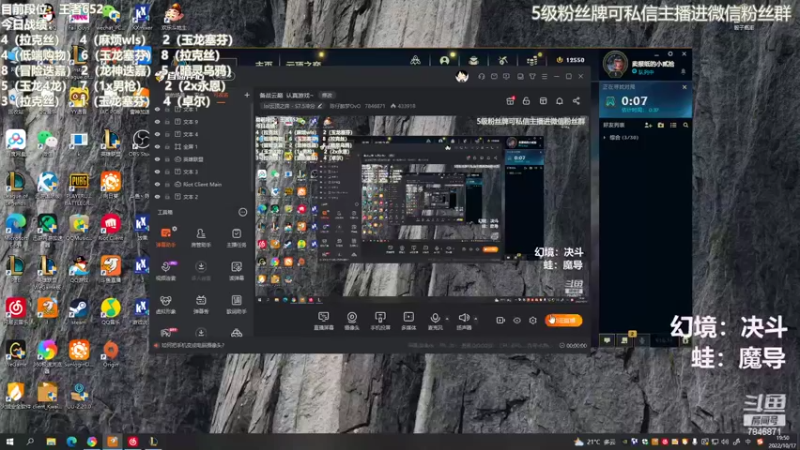Toggle visibility of 文本 9 source
The width and height of the screenshot is (800, 450).
click(158, 122)
